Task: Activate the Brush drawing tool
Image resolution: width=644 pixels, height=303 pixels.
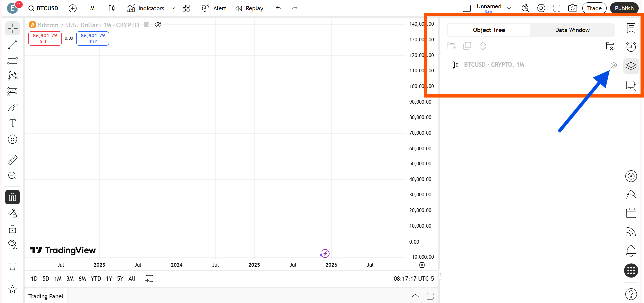Action: [x=12, y=107]
